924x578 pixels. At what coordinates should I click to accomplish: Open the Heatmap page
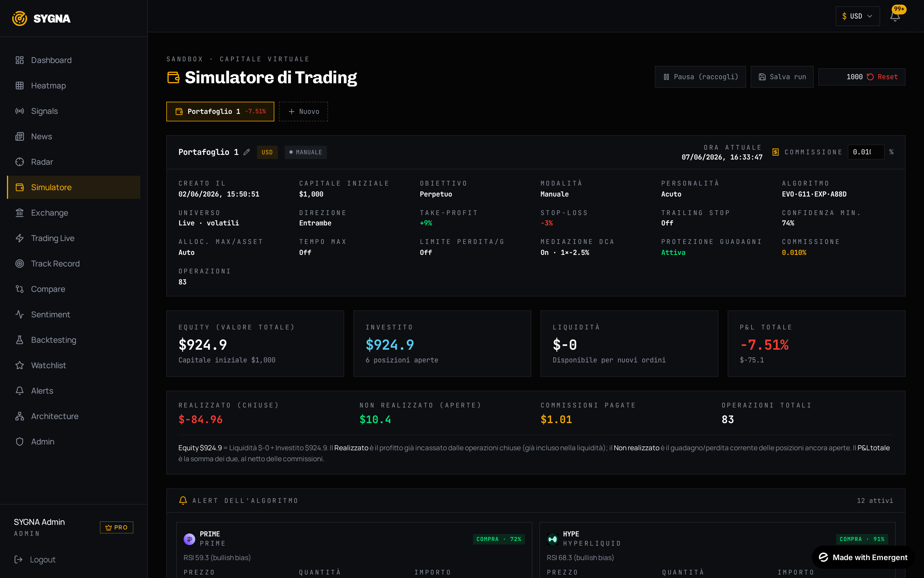point(74,86)
